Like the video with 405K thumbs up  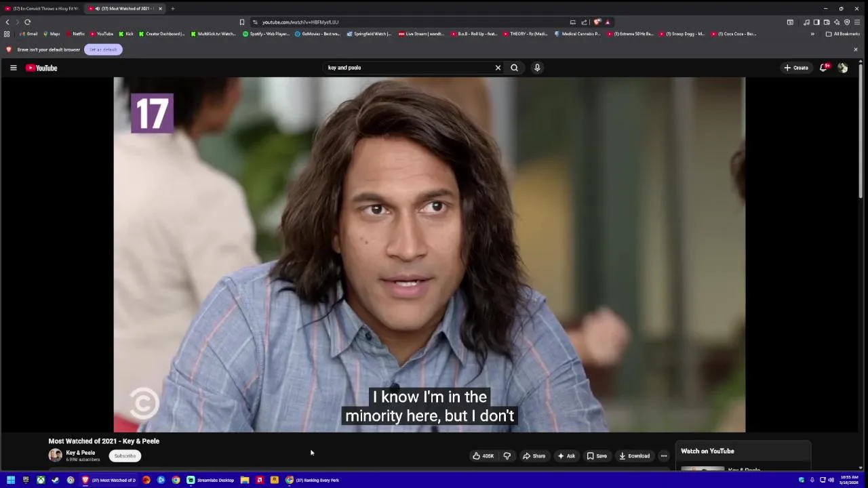click(x=484, y=456)
